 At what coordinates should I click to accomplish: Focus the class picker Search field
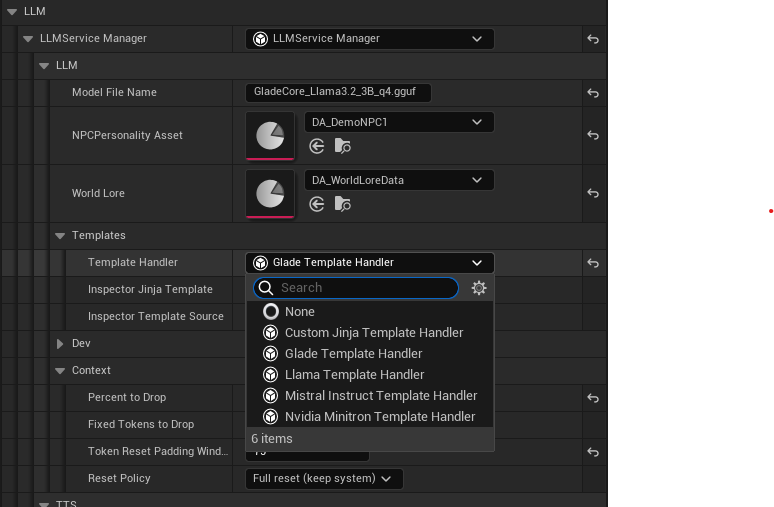coord(356,288)
